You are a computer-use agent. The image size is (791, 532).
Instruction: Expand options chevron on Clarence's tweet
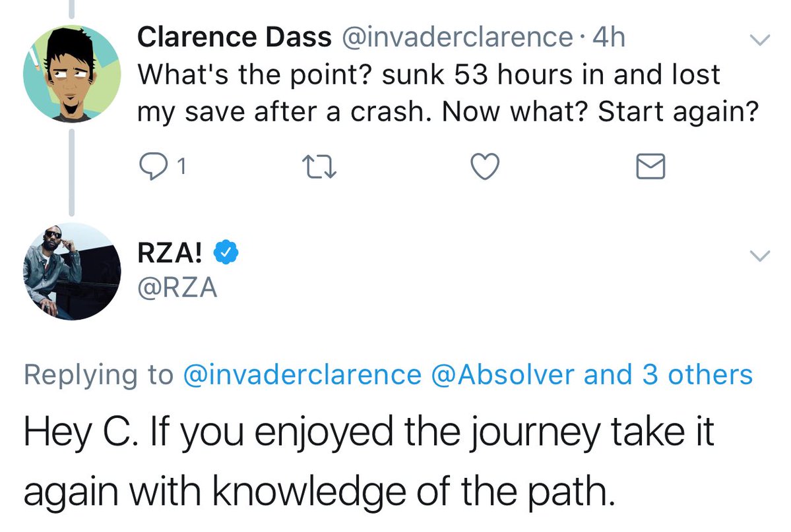coord(761,41)
